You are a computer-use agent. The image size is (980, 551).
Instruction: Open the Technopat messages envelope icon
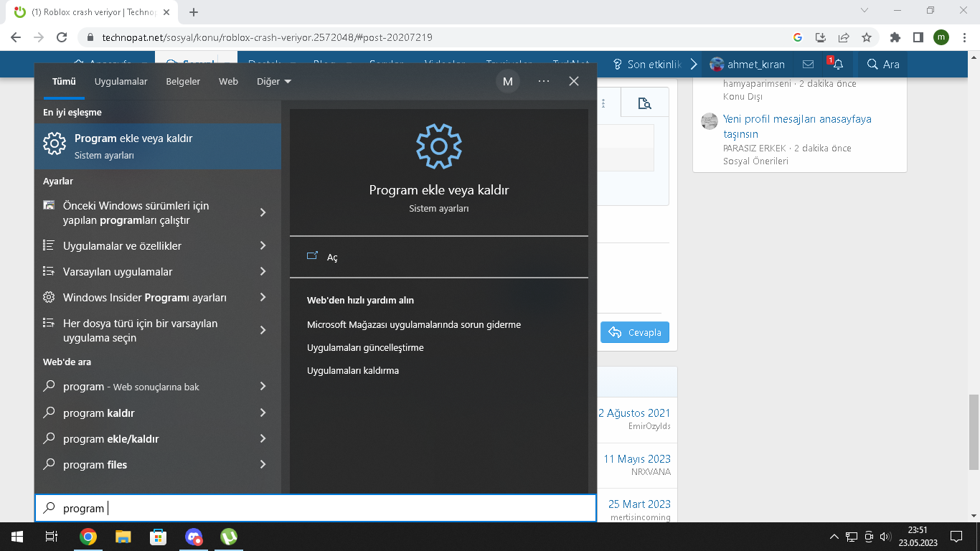[808, 65]
